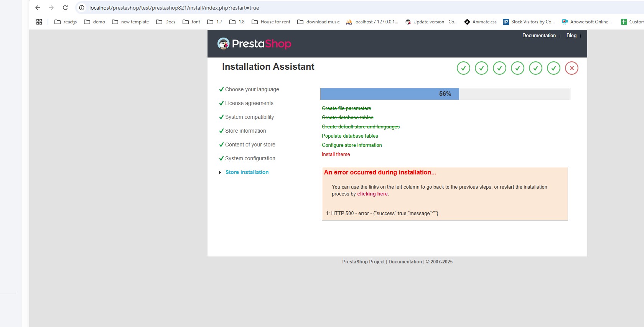Click the fifth green step checkmark circle
Viewport: 644px width, 327px height.
pos(535,68)
